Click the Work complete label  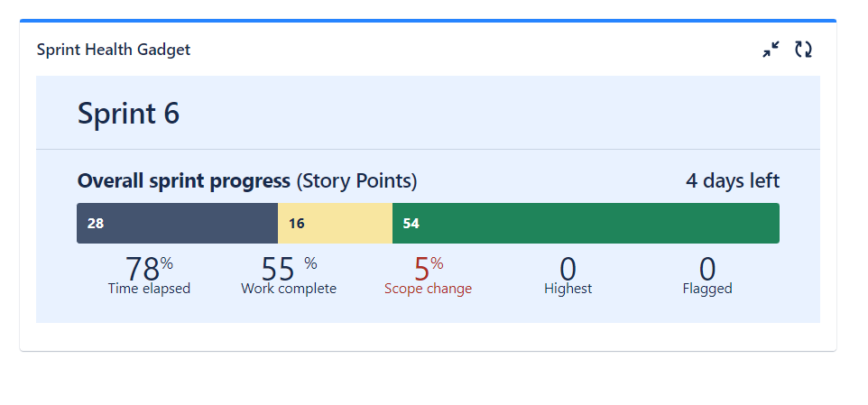(288, 289)
